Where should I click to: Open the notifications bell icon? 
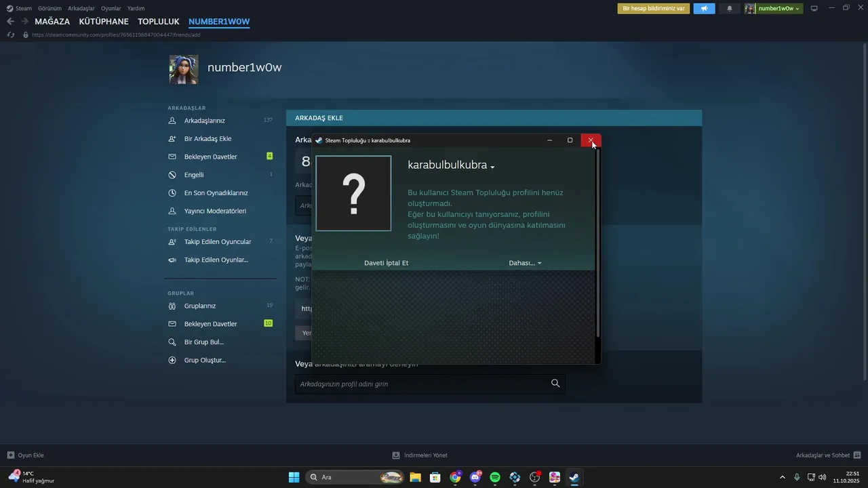click(730, 8)
